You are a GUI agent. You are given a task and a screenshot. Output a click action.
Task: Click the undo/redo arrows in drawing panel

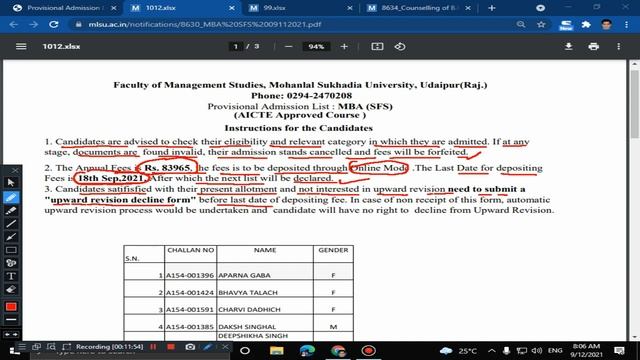(x=11, y=334)
